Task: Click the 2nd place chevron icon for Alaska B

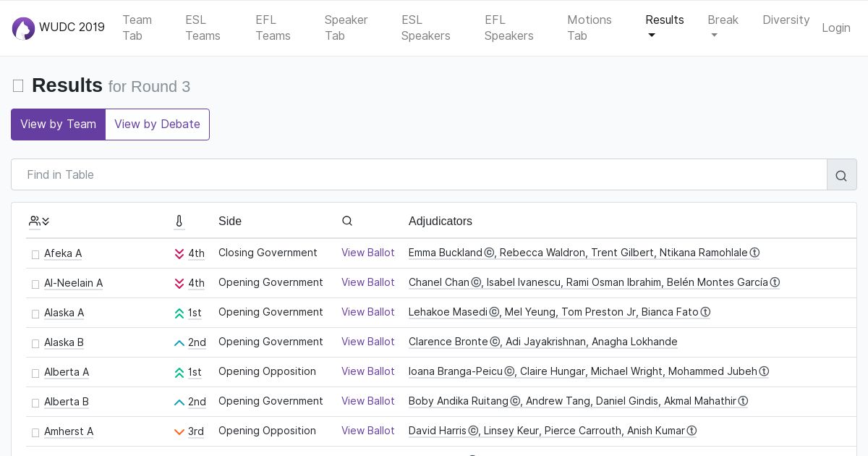Action: (x=179, y=343)
